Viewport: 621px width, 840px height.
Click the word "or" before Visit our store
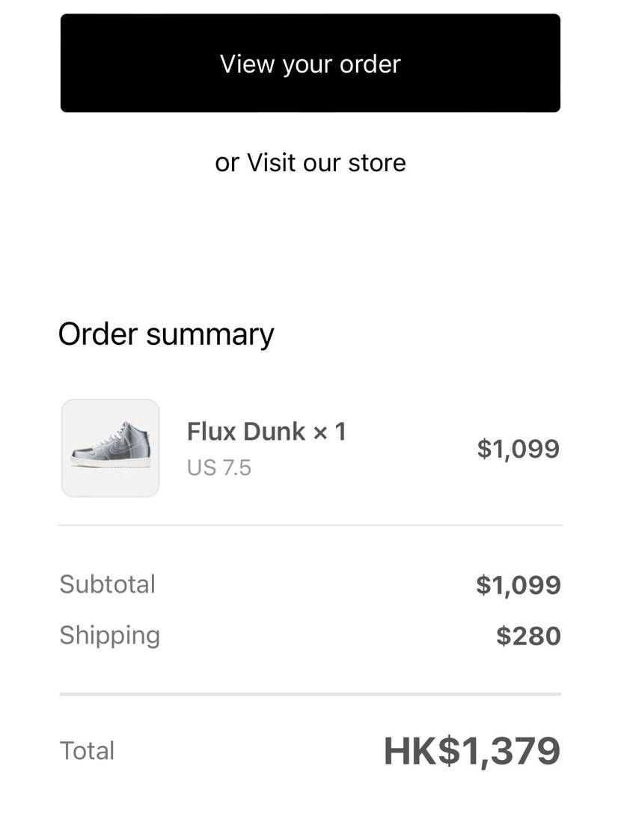point(227,163)
